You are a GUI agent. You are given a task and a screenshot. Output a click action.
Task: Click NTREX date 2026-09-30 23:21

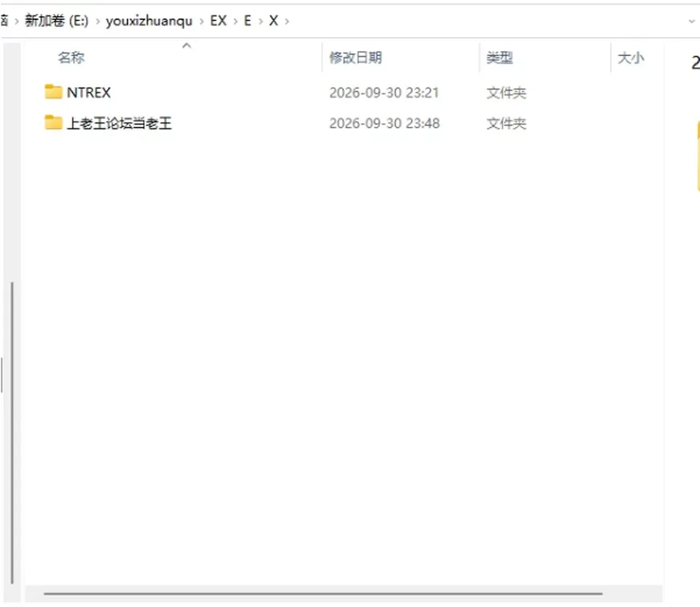point(384,93)
